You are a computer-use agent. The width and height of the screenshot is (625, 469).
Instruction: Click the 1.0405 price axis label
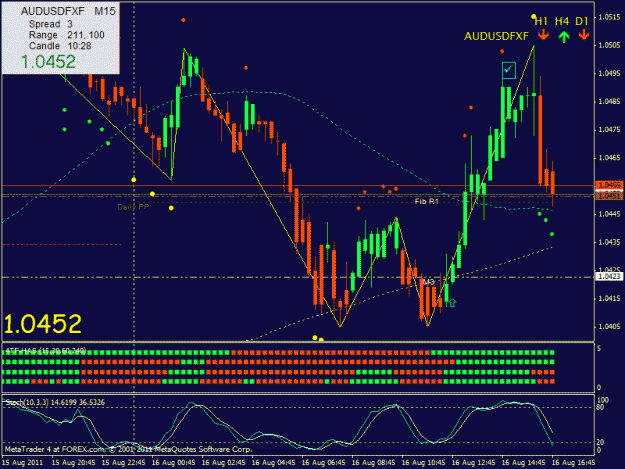click(610, 326)
